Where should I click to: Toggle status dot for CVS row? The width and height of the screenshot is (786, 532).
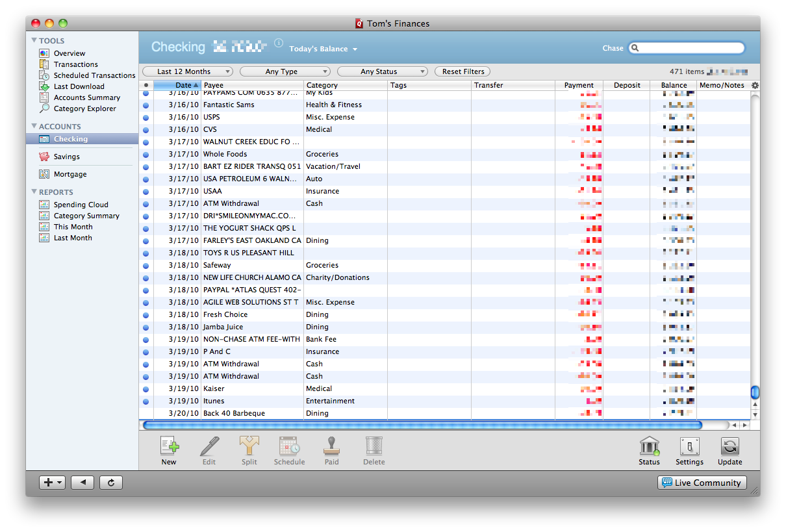tap(146, 130)
